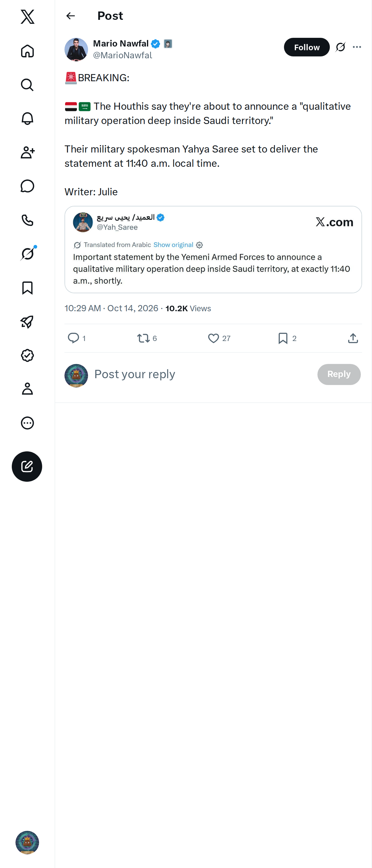
Task: Click the Post your reply field
Action: [202, 374]
